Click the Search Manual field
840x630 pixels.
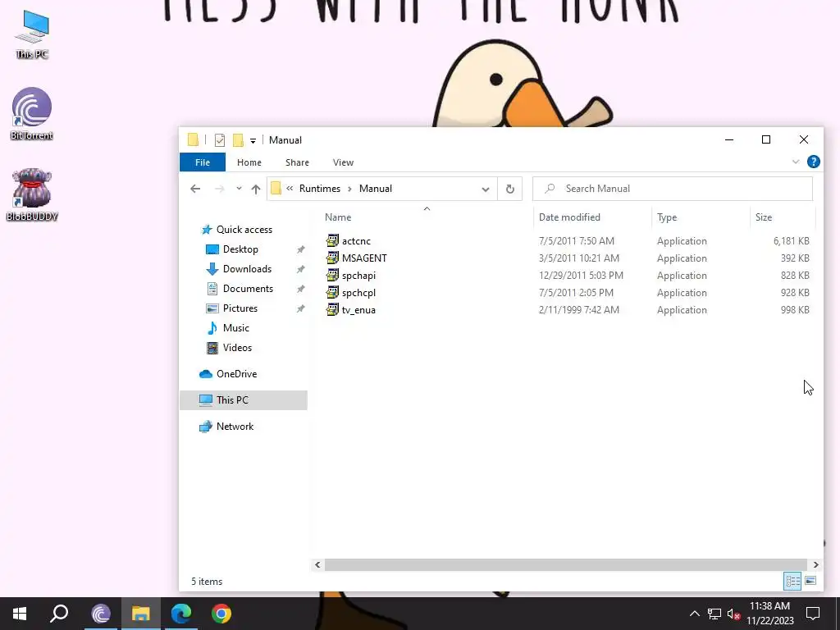(x=673, y=189)
